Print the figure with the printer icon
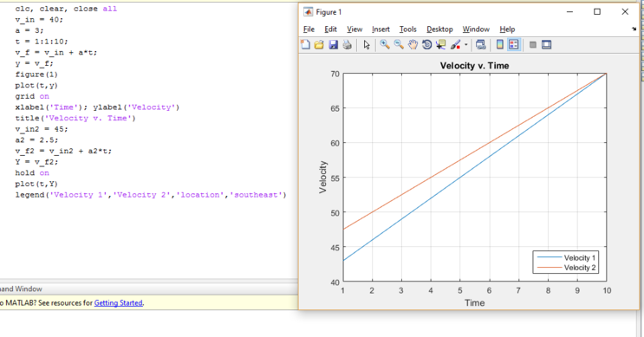 tap(347, 45)
